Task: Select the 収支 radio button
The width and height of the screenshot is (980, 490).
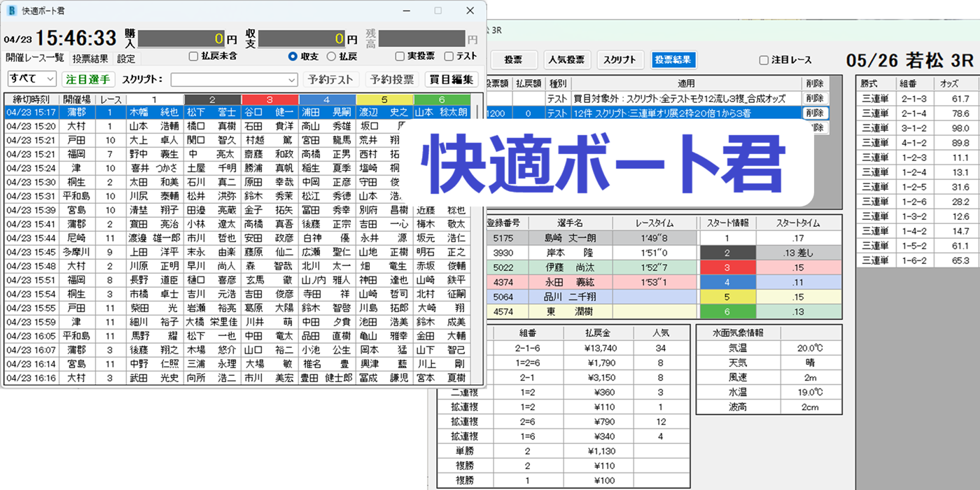Action: (293, 57)
